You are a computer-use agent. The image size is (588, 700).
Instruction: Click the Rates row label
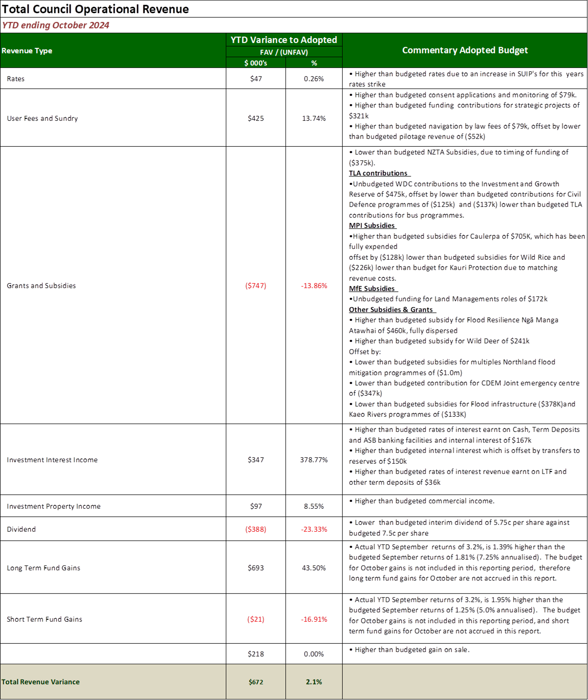coord(16,79)
